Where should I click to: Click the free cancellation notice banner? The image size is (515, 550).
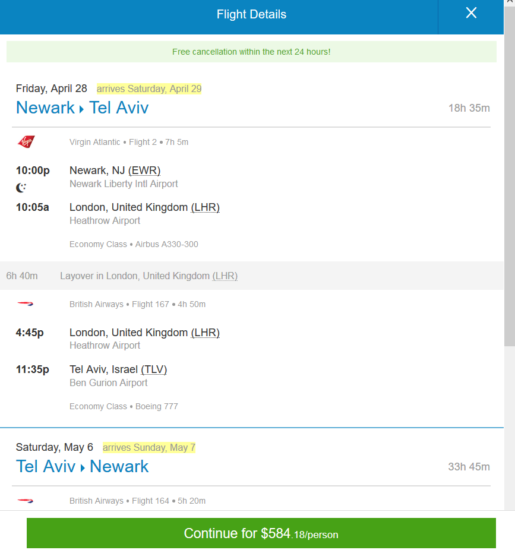click(252, 52)
